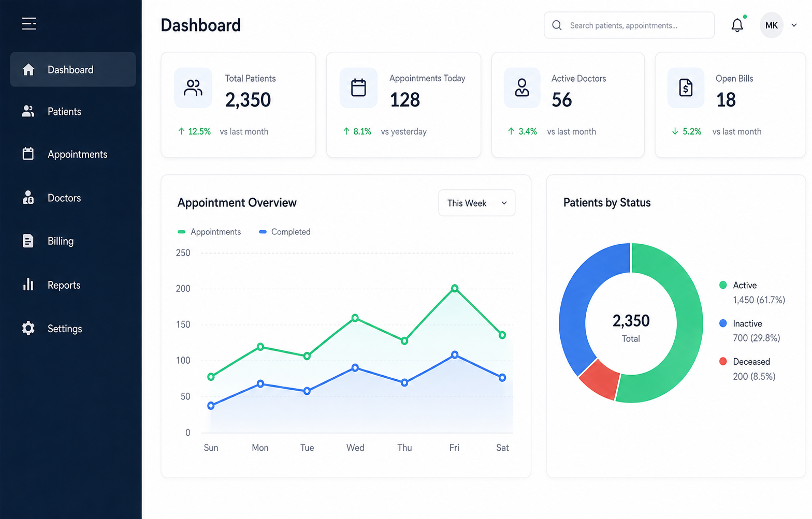The width and height of the screenshot is (812, 519).
Task: Focus the Search patients, appointments field
Action: (629, 25)
